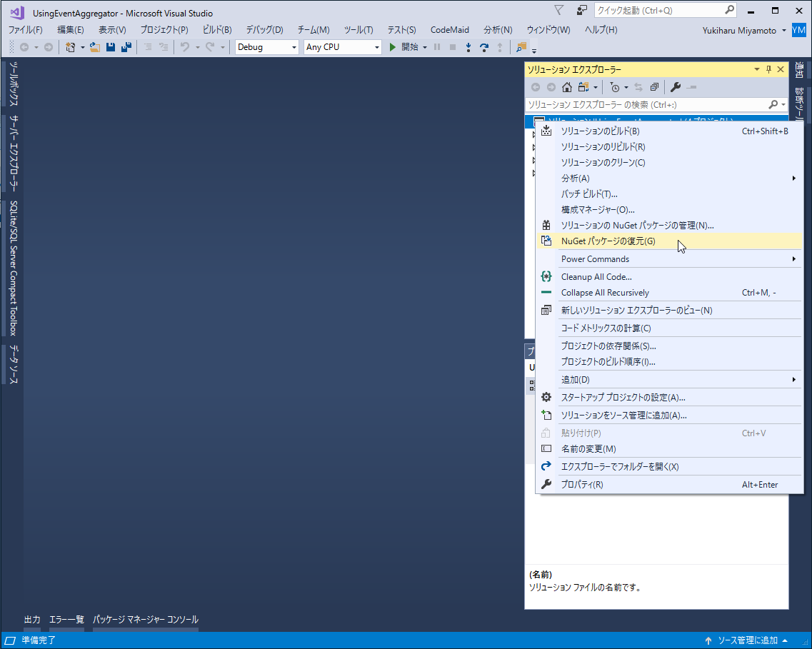Click the navigate backward toolbar icon
Image resolution: width=812 pixels, height=649 pixels.
coord(24,47)
